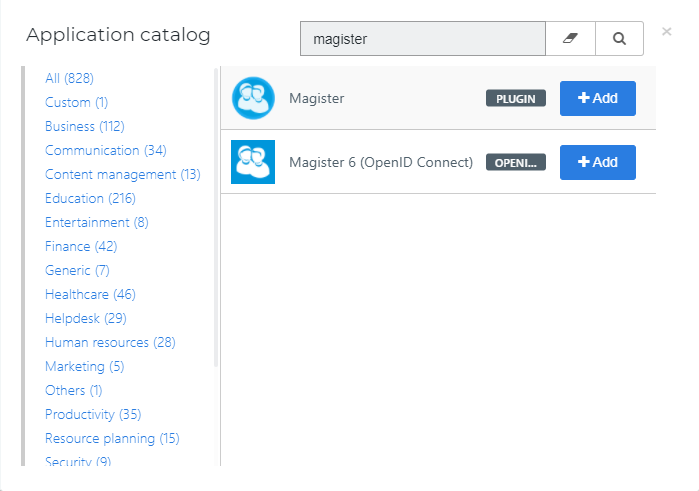This screenshot has height=491, width=699.
Task: Focus the search field containing magister
Action: (x=423, y=38)
